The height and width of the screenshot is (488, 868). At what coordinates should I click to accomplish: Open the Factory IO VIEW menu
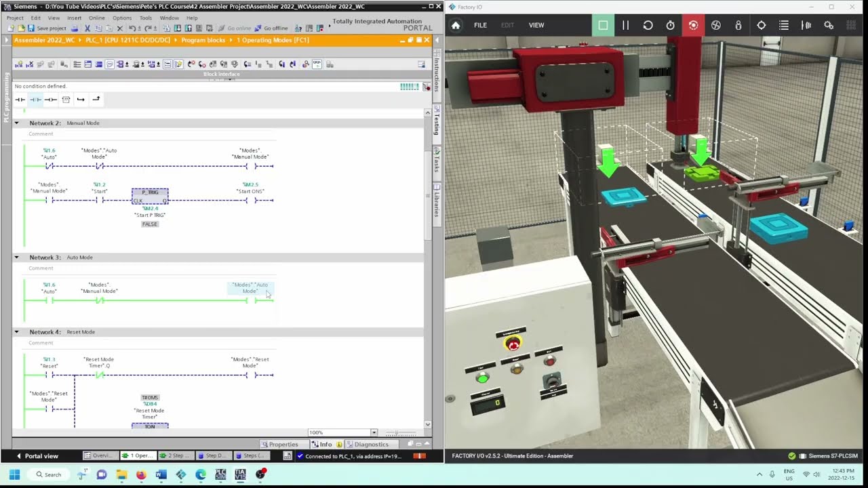[536, 25]
